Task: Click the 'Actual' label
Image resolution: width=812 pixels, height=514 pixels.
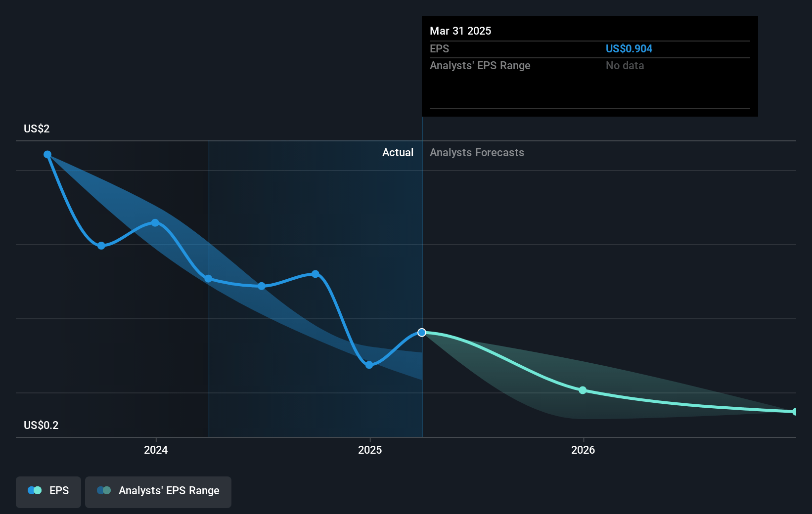Action: tap(398, 152)
